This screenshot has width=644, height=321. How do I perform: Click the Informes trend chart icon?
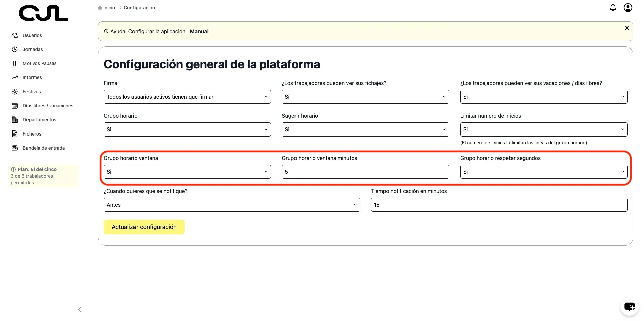pyautogui.click(x=15, y=77)
